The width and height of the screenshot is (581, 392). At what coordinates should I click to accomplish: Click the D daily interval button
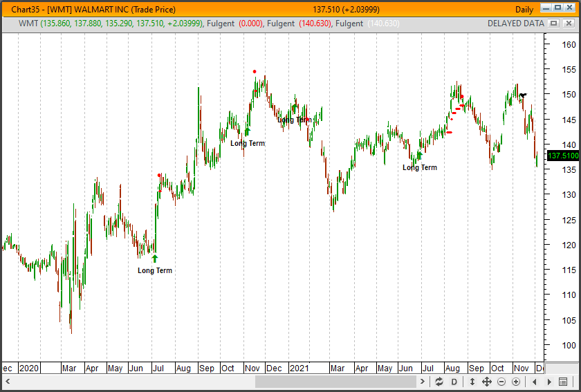tap(454, 382)
